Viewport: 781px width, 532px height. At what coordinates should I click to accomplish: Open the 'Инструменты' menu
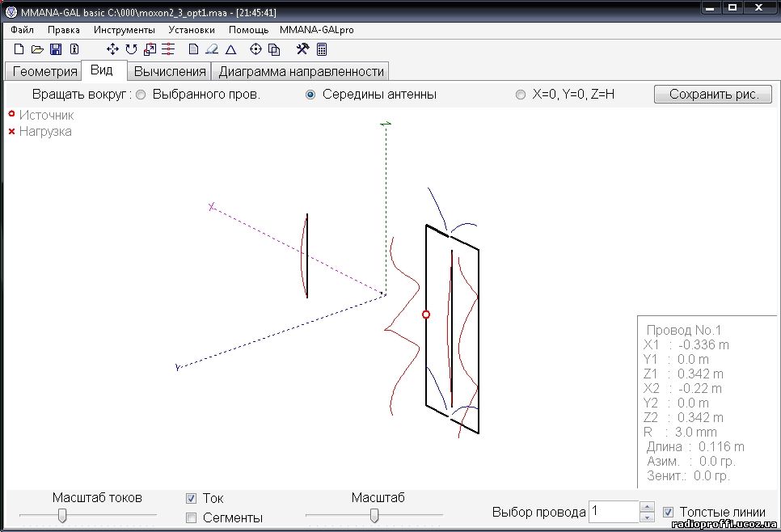pyautogui.click(x=124, y=30)
